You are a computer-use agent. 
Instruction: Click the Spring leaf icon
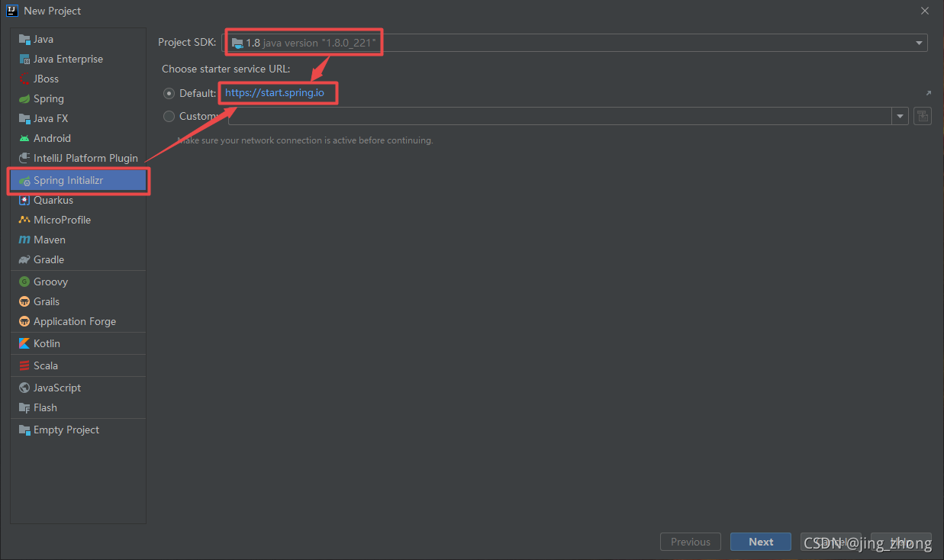(24, 98)
